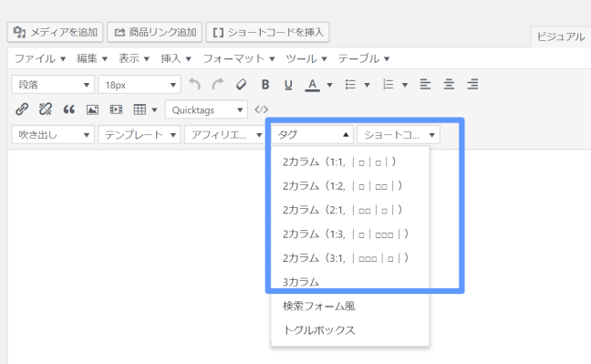Click the メディアを追加 button
The image size is (591, 364).
point(55,32)
